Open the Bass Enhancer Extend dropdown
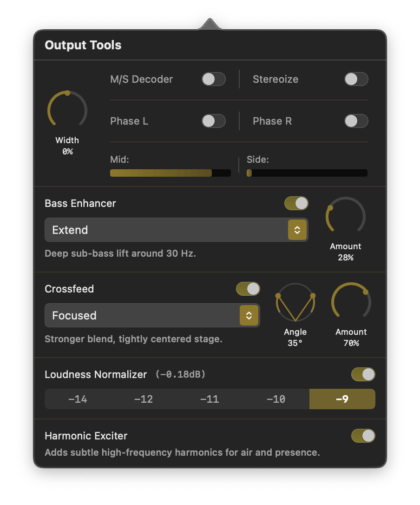This screenshot has width=420, height=505. click(x=176, y=230)
